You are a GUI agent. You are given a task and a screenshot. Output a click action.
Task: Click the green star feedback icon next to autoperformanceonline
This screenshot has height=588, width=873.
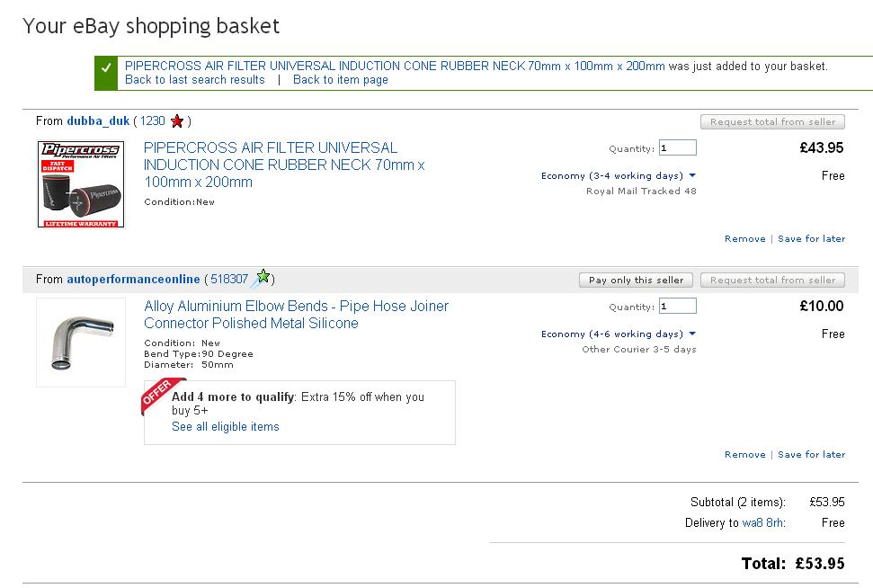click(262, 278)
